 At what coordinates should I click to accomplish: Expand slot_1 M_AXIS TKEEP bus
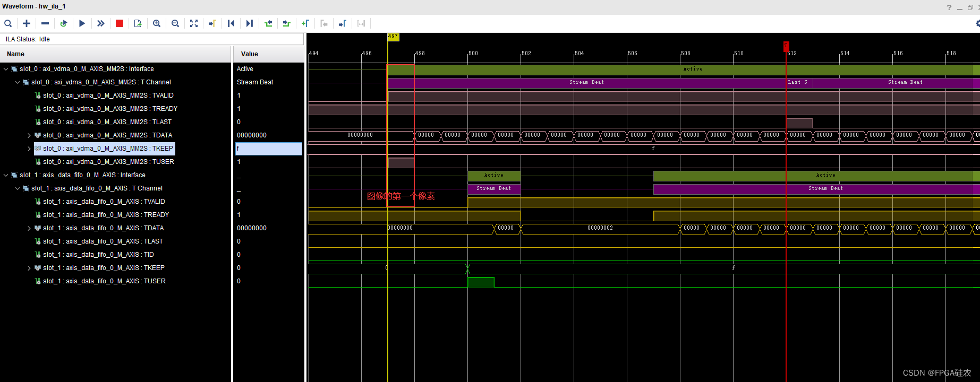click(x=29, y=268)
